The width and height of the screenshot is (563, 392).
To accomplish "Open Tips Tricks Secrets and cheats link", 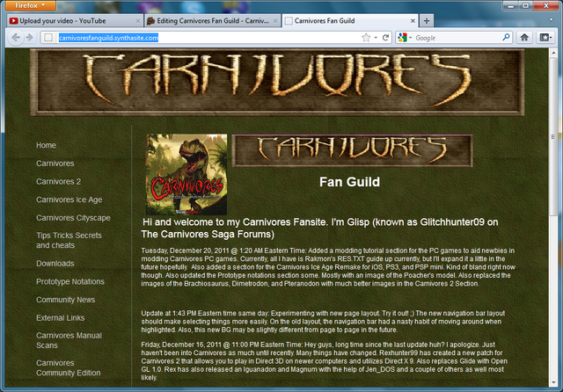I will tap(69, 240).
